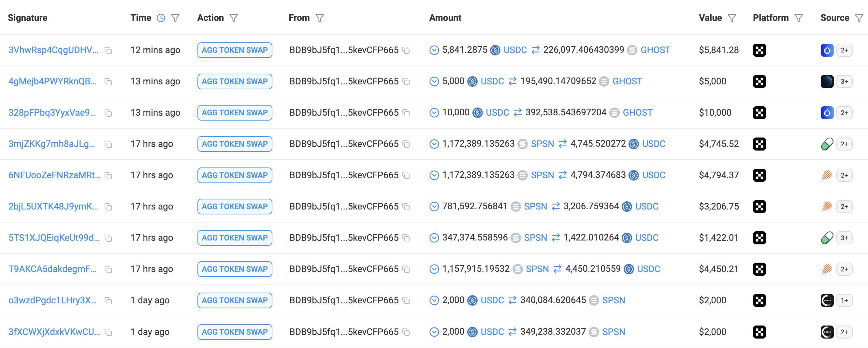The height and width of the screenshot is (348, 868).
Task: Open the Action column filter
Action: [234, 18]
